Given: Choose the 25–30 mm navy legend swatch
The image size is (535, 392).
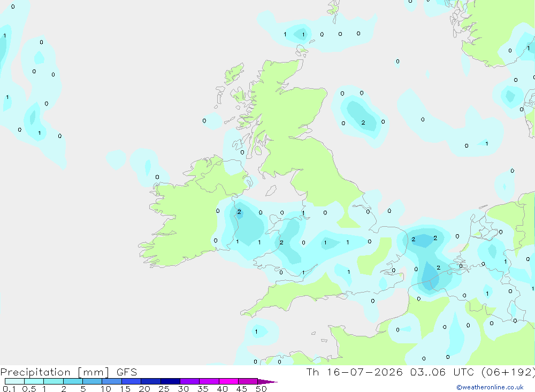Looking at the screenshot, I should click(170, 381).
